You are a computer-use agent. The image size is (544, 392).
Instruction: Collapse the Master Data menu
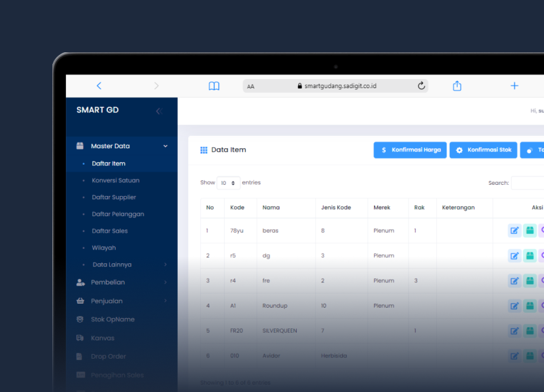pyautogui.click(x=165, y=146)
